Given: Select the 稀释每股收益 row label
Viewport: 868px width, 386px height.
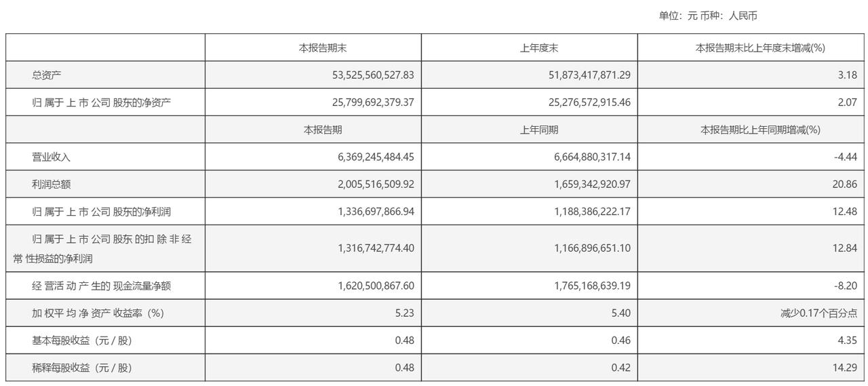Looking at the screenshot, I should pyautogui.click(x=82, y=368).
